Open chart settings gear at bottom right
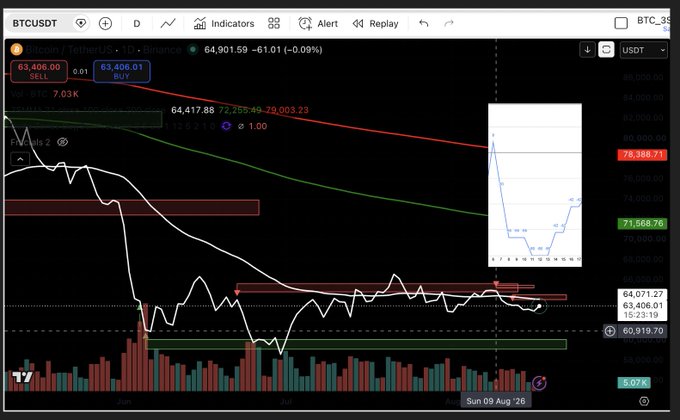 (644, 401)
